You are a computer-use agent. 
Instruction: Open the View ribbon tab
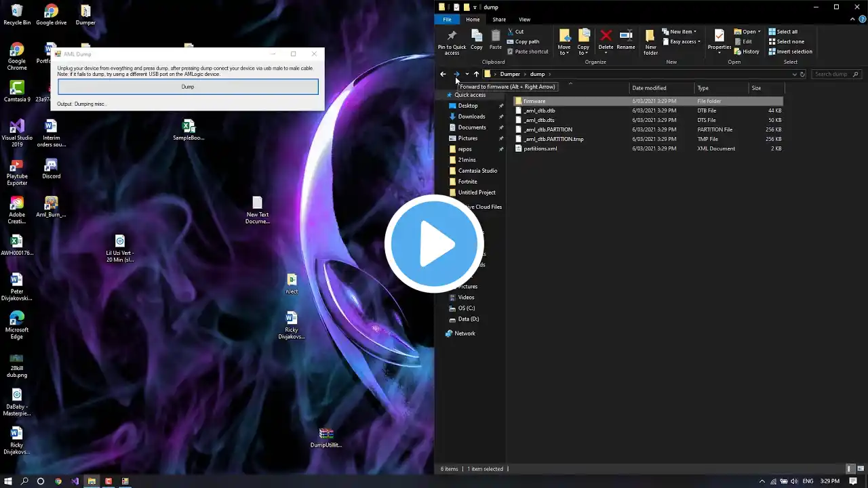(x=524, y=20)
